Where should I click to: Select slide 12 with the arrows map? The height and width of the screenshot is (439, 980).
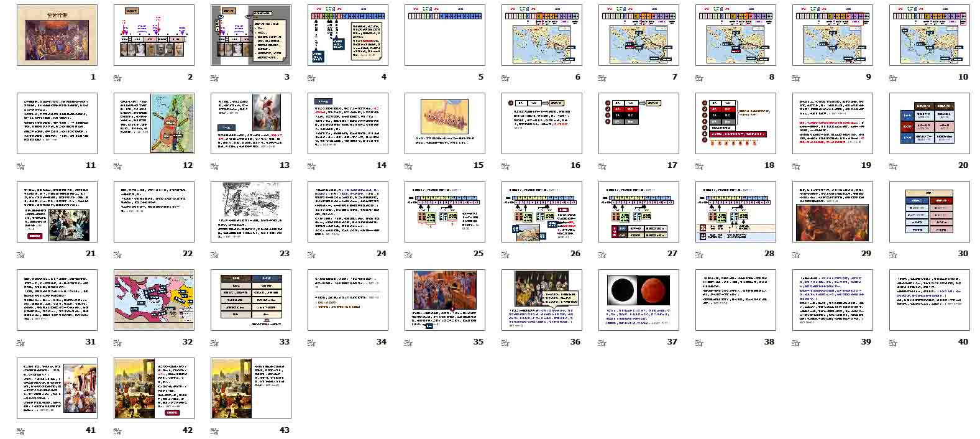154,124
